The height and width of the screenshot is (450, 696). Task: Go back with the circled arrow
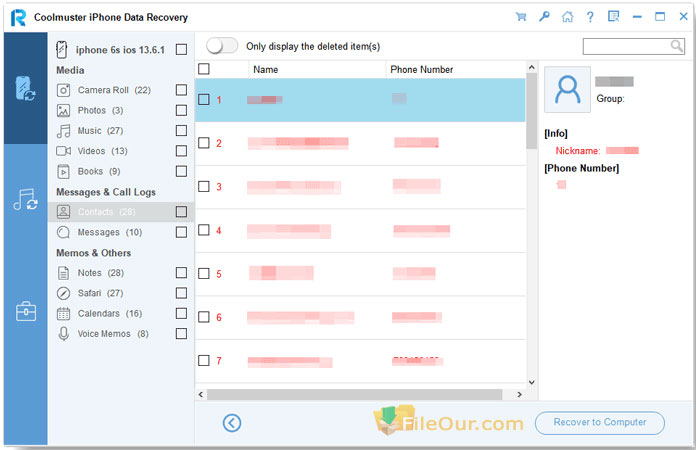[x=232, y=423]
